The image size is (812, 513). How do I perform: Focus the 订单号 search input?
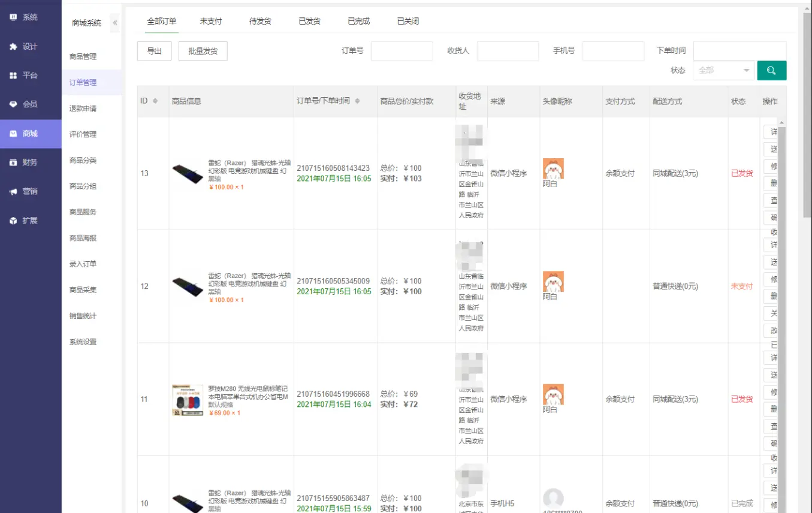point(402,51)
